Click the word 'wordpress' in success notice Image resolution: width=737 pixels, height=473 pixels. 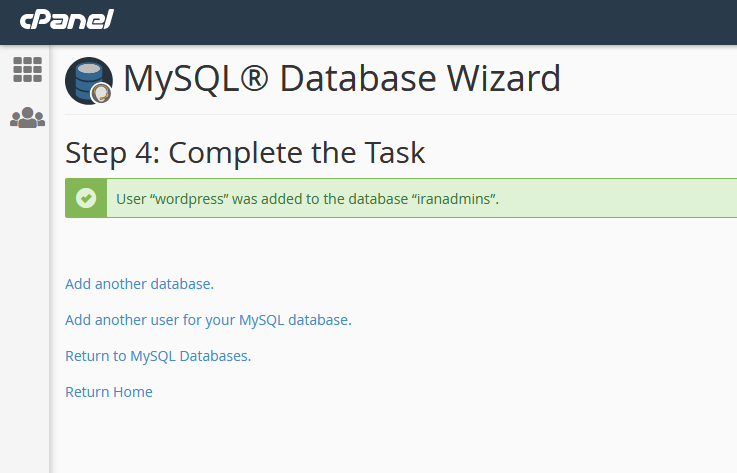pos(188,199)
